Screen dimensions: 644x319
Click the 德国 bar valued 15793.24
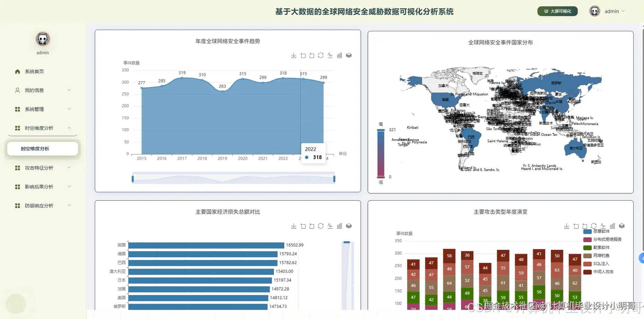click(x=203, y=254)
